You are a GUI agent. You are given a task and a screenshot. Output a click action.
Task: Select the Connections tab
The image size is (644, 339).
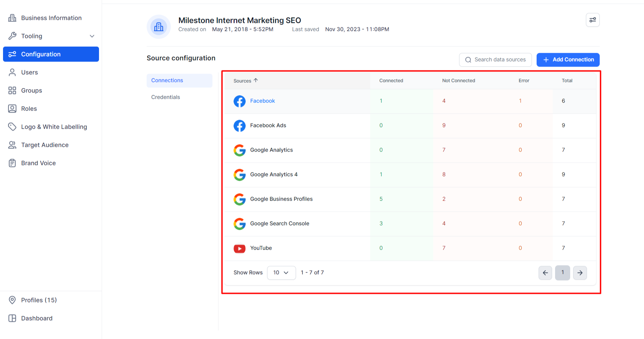pyautogui.click(x=180, y=81)
